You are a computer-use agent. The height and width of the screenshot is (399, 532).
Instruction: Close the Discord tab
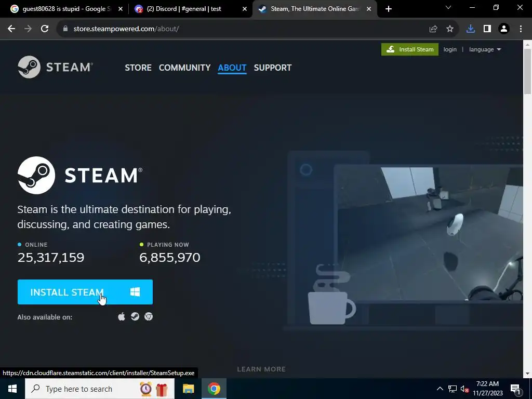pyautogui.click(x=245, y=9)
